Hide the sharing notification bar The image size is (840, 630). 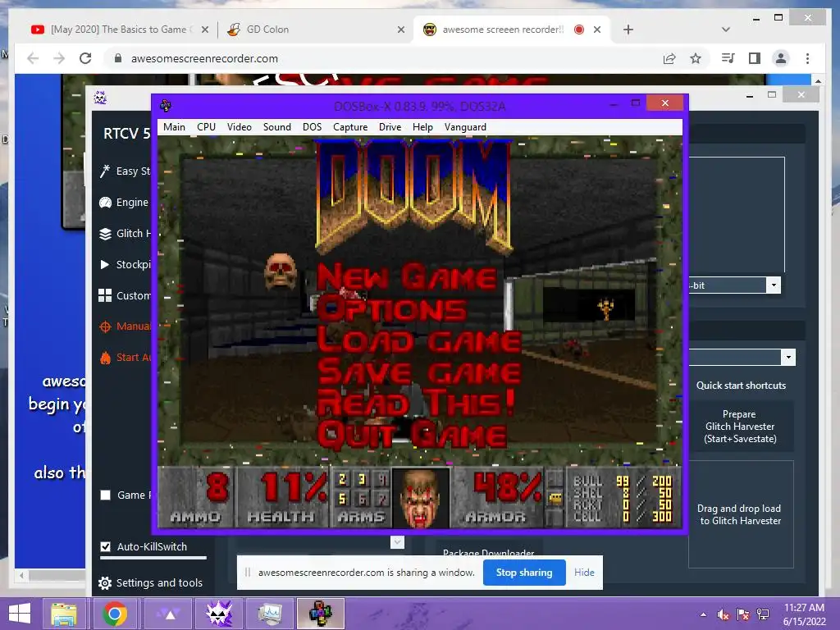[584, 572]
